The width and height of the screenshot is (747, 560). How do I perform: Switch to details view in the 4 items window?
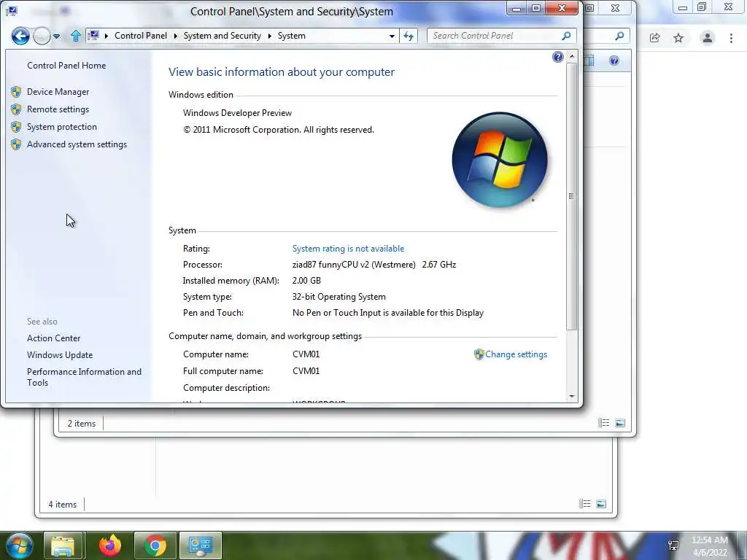point(584,504)
